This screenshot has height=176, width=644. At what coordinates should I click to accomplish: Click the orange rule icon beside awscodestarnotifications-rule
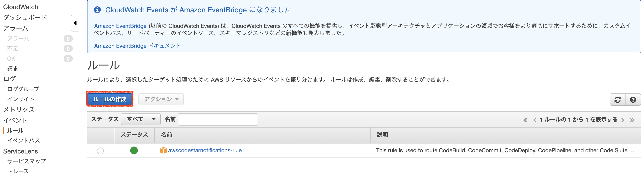point(163,150)
